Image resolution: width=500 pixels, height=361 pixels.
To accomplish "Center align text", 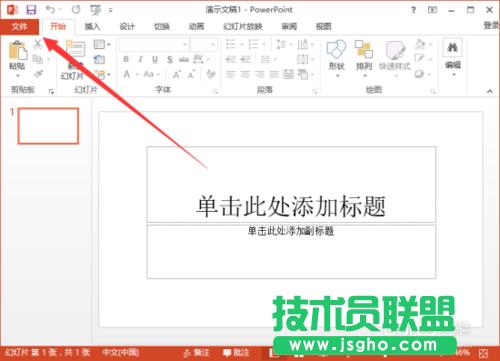I will coord(245,74).
